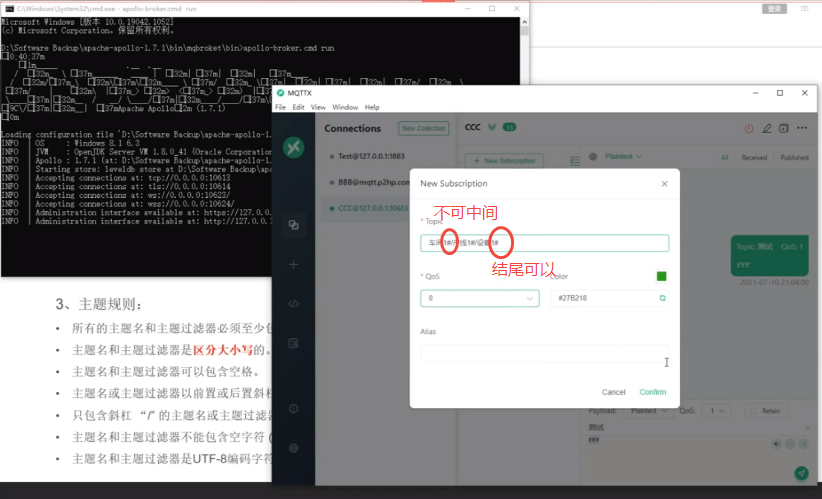Click the previous history left arrow

[x=777, y=444]
